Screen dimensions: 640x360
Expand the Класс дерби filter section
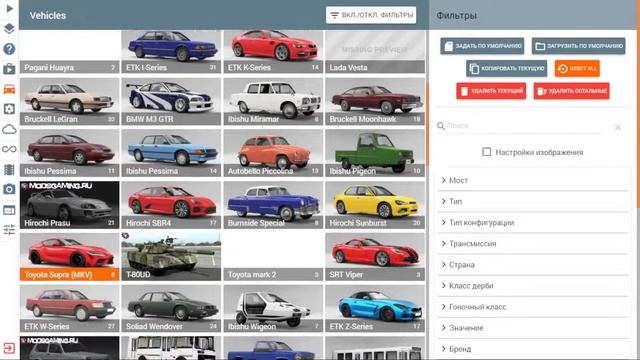point(533,286)
